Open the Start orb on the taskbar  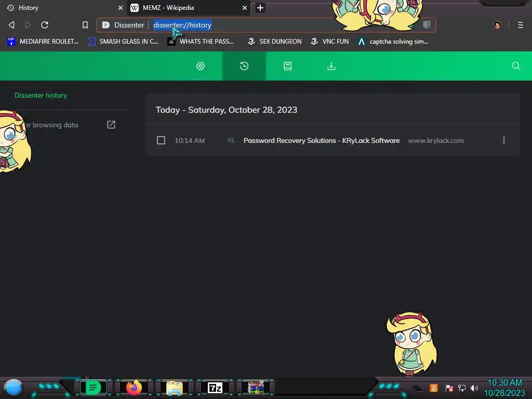14,388
